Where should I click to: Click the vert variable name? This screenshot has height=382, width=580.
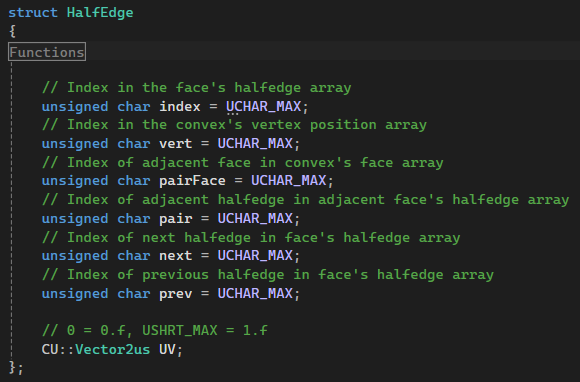(176, 144)
